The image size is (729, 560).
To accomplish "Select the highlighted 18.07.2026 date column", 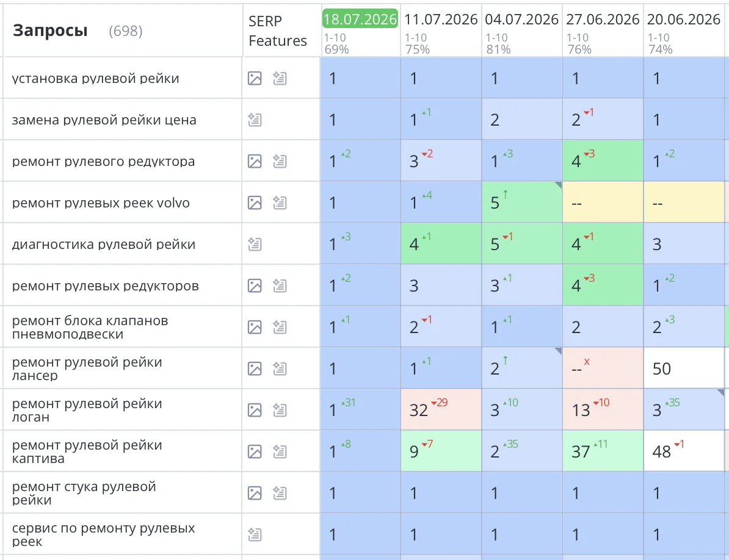I will click(360, 19).
